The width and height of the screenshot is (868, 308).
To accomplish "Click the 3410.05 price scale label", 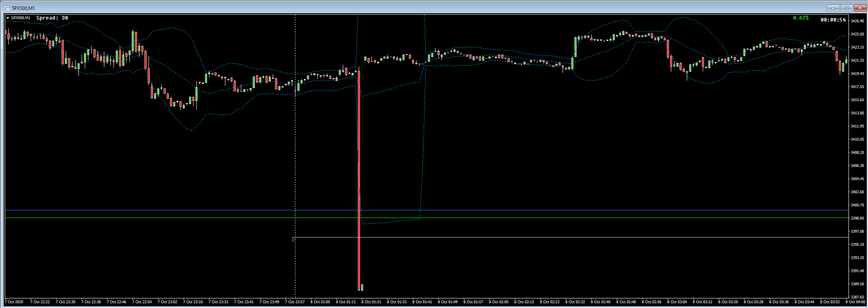I will tap(857, 139).
